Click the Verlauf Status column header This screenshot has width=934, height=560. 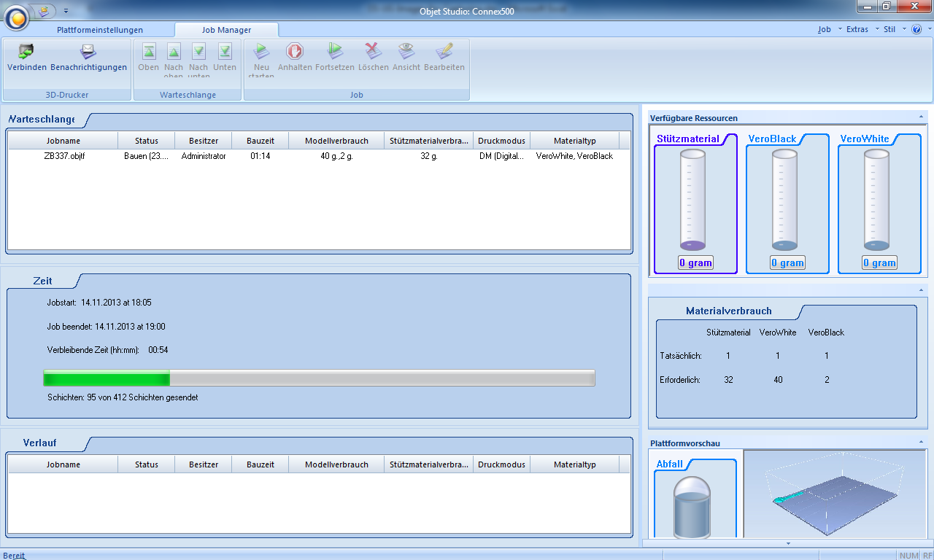(x=147, y=464)
